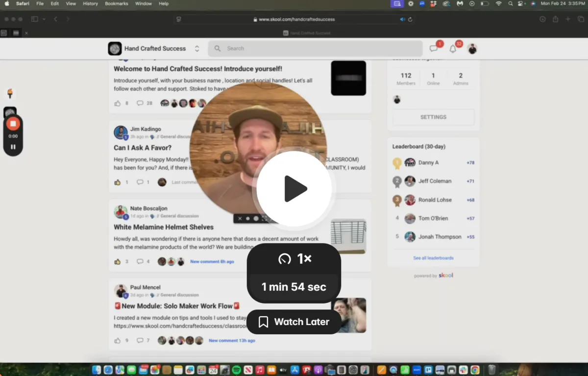The image size is (588, 376).
Task: Focus the Skool Search field
Action: [316, 48]
